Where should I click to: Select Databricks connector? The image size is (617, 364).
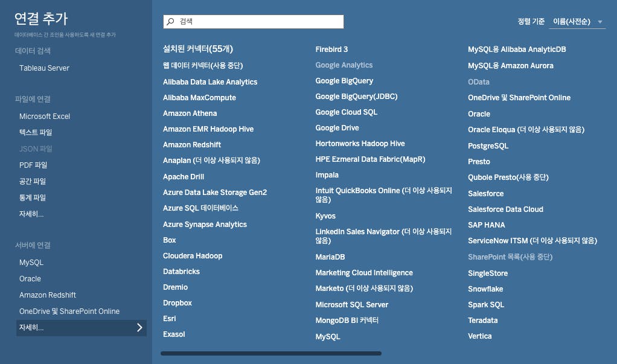point(181,272)
